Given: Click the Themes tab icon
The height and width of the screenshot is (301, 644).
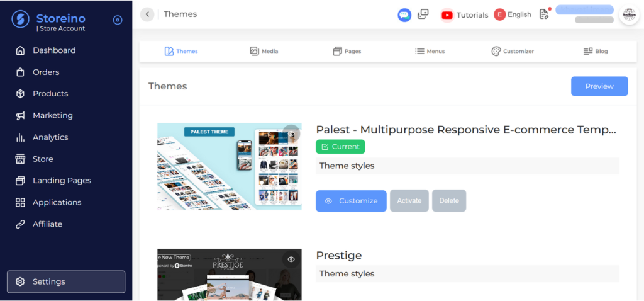Looking at the screenshot, I should 169,52.
